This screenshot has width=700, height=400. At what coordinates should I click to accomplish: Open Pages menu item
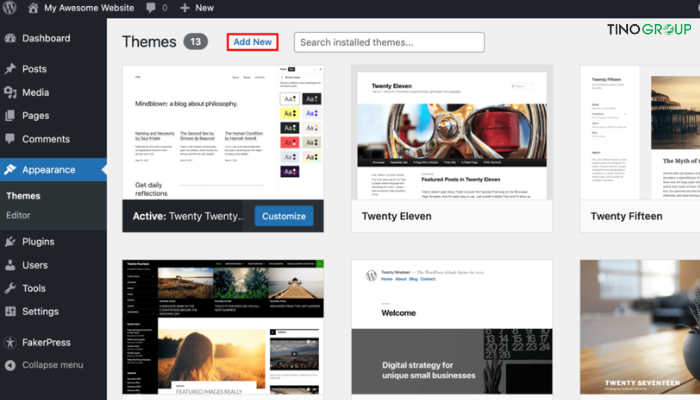click(x=36, y=116)
